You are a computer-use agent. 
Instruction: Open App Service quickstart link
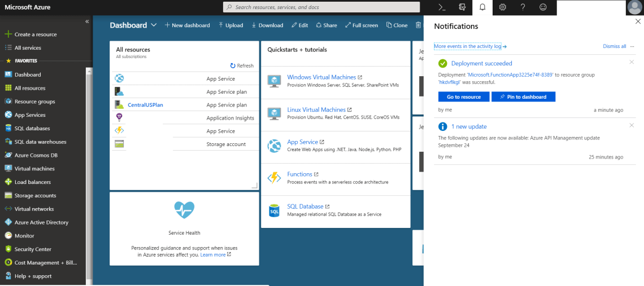tap(303, 142)
